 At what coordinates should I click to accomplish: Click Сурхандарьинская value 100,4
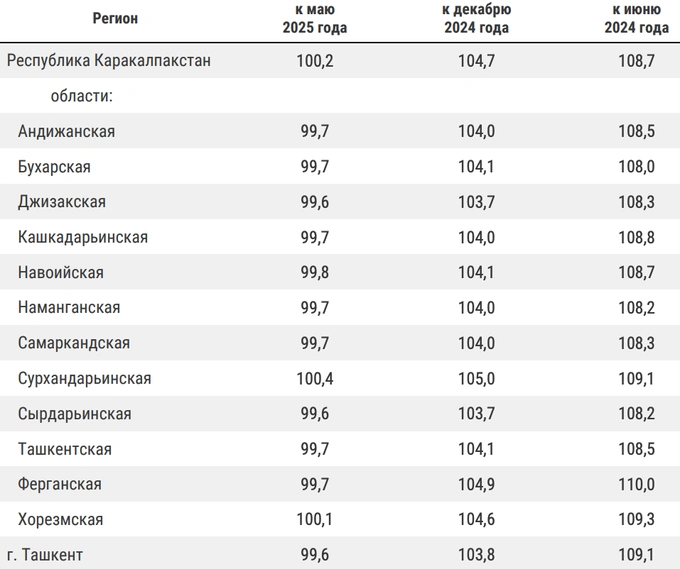[x=315, y=379]
